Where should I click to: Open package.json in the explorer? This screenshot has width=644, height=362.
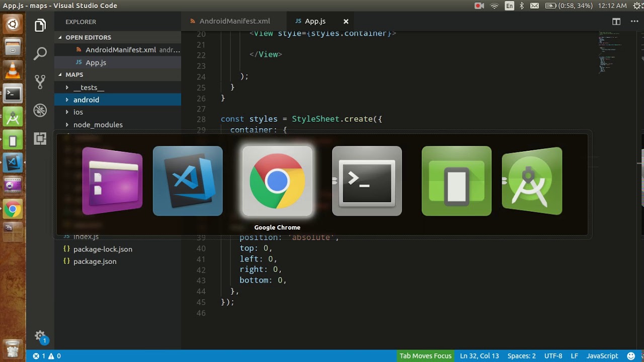point(118,261)
